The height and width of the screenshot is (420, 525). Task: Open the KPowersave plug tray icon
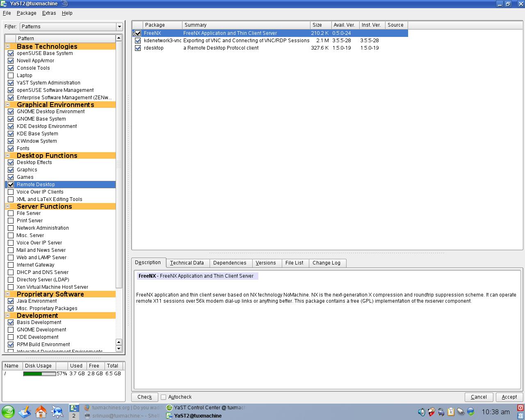[x=441, y=412]
